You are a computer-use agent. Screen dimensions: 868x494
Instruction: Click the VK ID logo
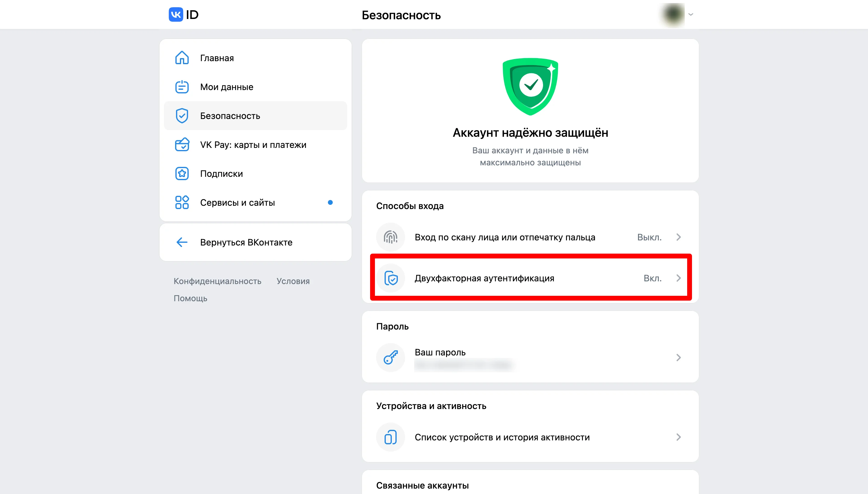pos(183,14)
